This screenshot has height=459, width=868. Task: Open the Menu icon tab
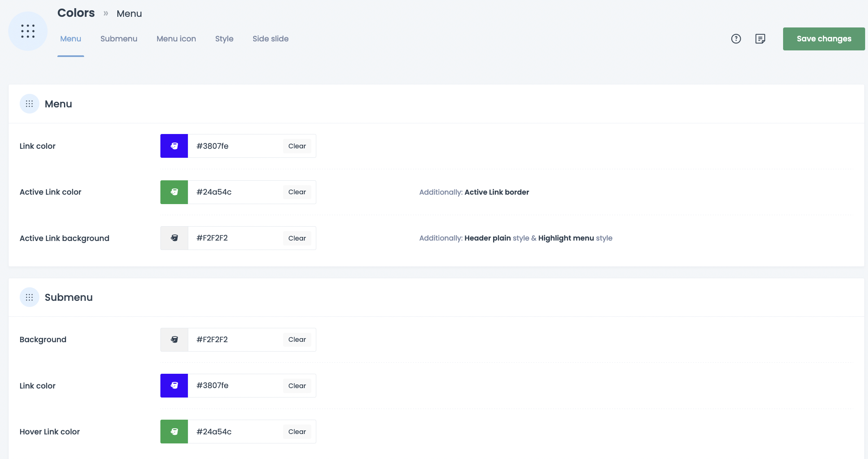176,39
